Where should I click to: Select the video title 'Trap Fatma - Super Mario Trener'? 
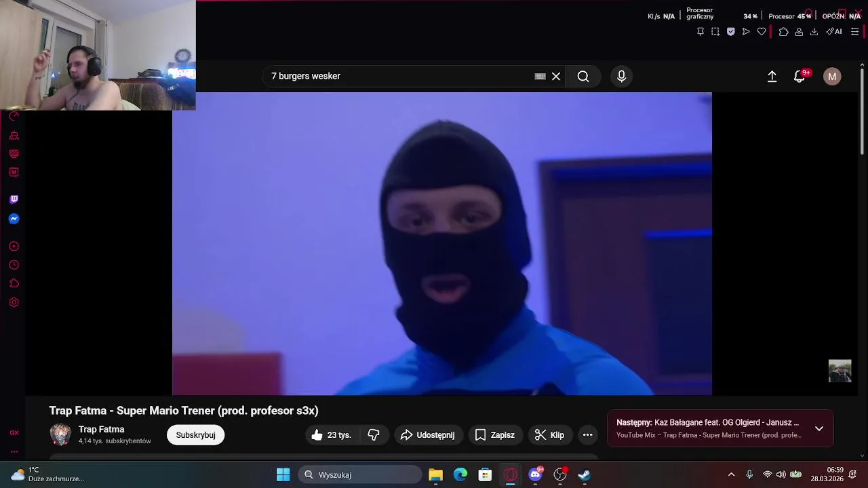tap(184, 411)
